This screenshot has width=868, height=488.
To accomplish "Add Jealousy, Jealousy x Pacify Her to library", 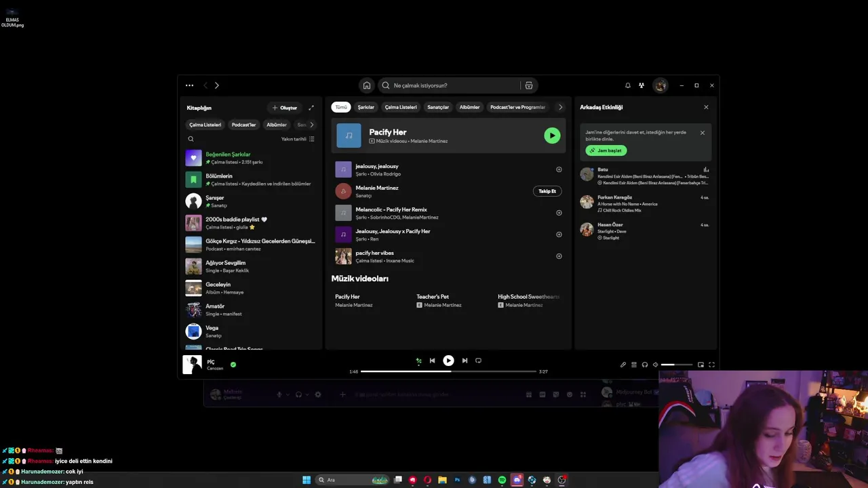I will click(x=559, y=235).
